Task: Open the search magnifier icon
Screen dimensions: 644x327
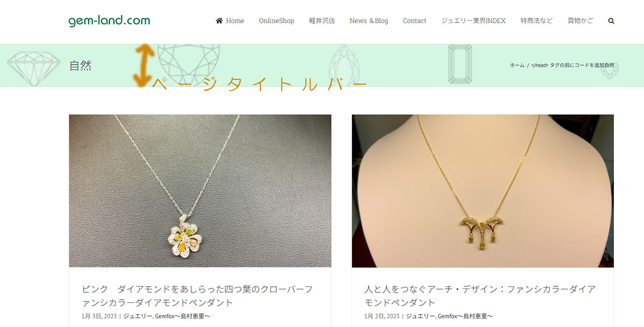Action: tap(611, 21)
